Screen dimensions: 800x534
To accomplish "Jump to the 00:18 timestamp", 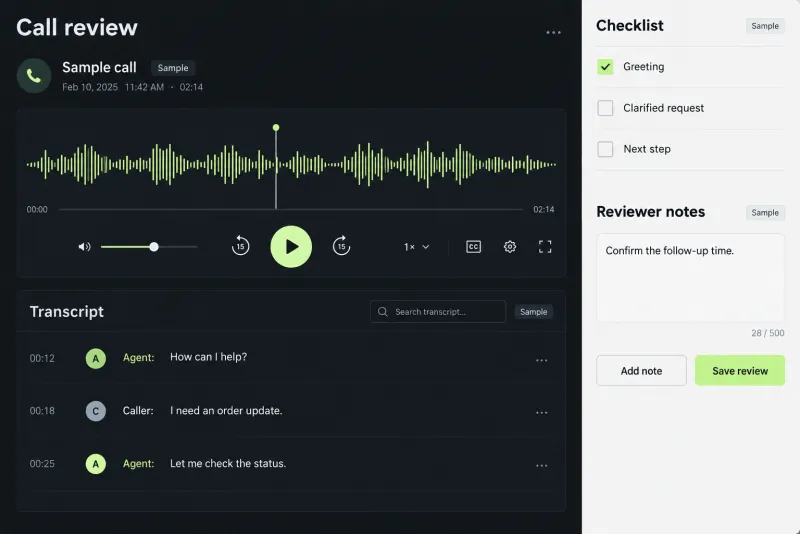I will 42,411.
